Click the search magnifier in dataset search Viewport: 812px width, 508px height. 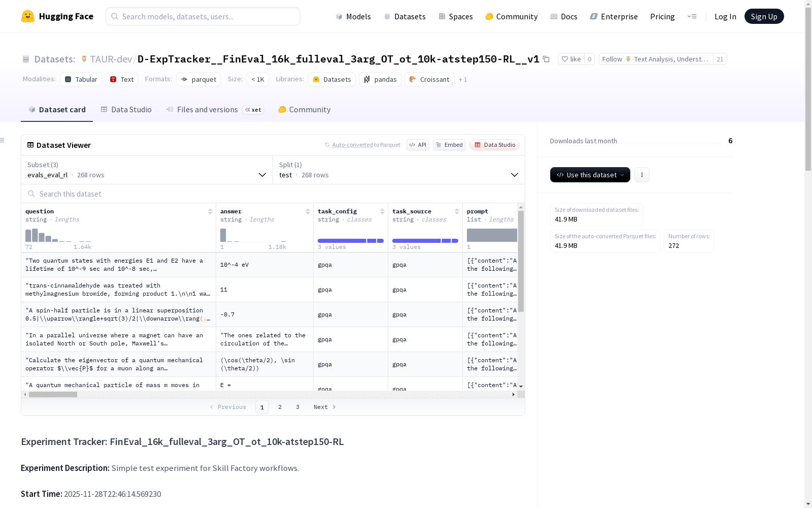pyautogui.click(x=31, y=194)
